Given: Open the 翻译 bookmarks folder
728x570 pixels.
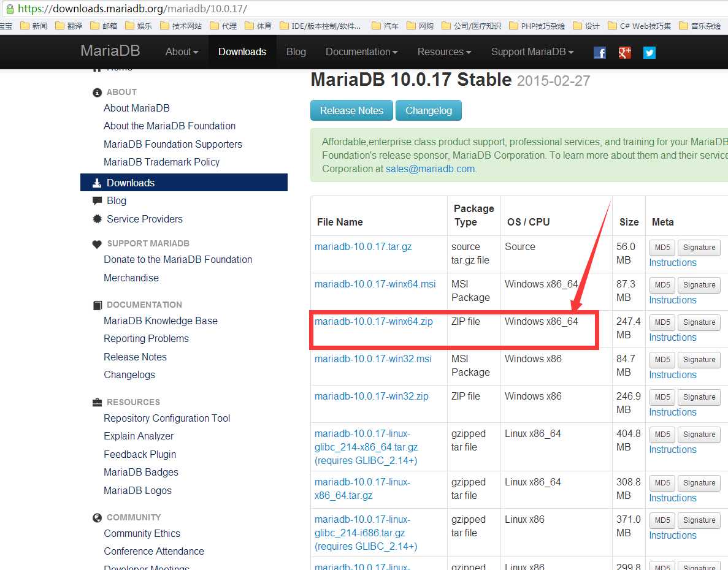Looking at the screenshot, I should click(x=69, y=26).
